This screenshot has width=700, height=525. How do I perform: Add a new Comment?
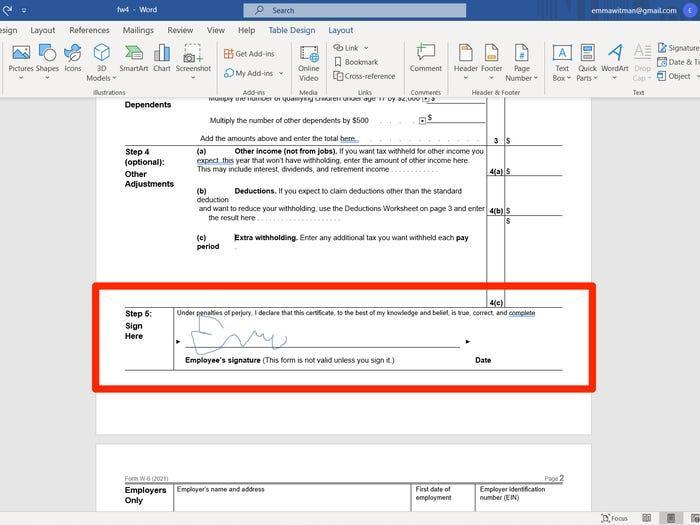click(x=425, y=58)
